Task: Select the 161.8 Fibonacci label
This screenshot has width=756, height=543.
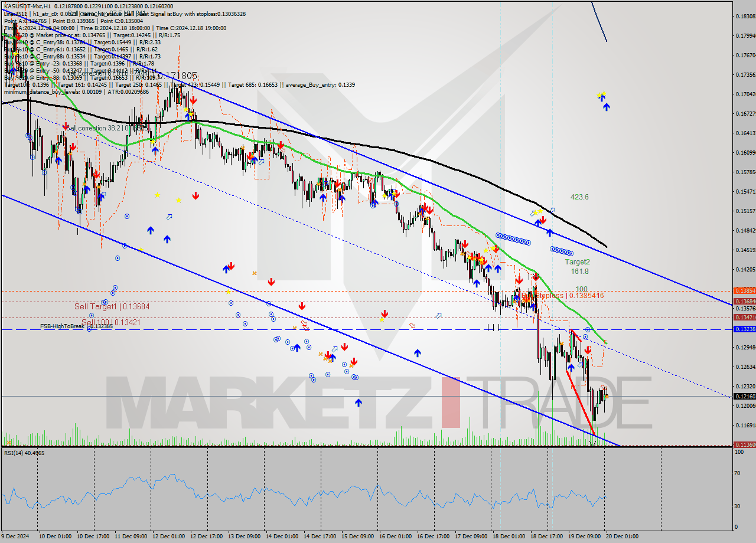Action: coord(580,271)
